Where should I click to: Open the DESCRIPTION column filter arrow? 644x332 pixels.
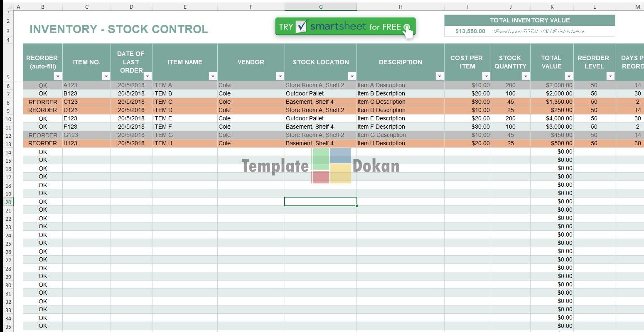click(440, 76)
